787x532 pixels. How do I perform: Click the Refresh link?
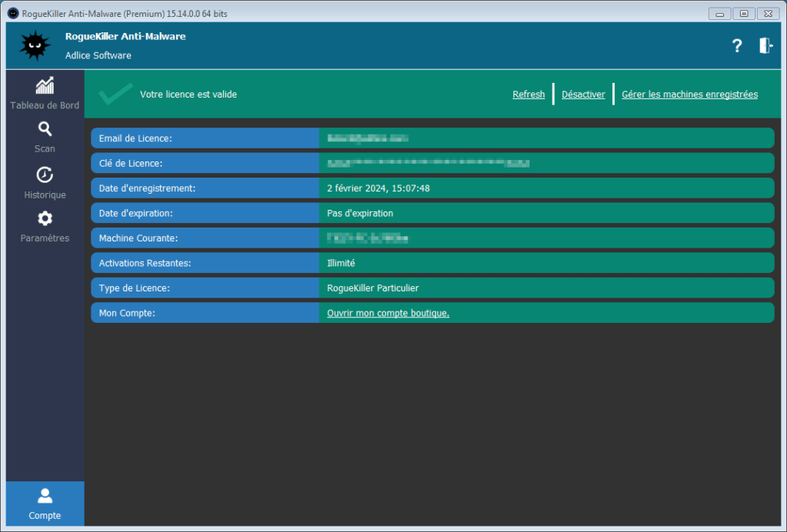click(x=529, y=95)
